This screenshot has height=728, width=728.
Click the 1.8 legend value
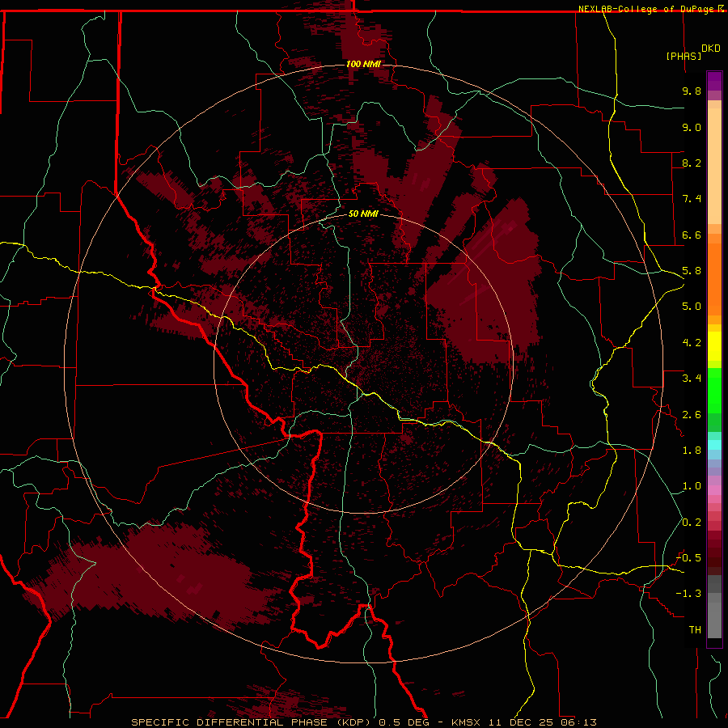(x=692, y=451)
